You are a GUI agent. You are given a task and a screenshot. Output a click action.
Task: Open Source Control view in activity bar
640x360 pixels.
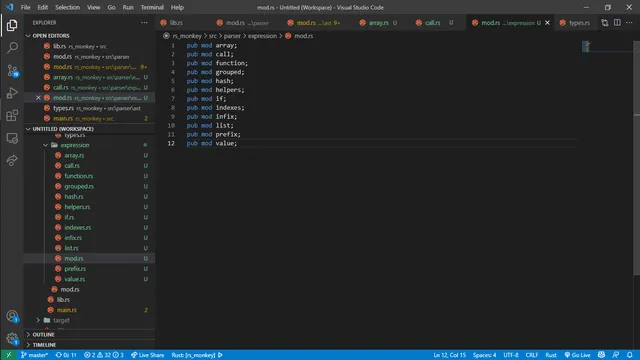(x=12, y=71)
